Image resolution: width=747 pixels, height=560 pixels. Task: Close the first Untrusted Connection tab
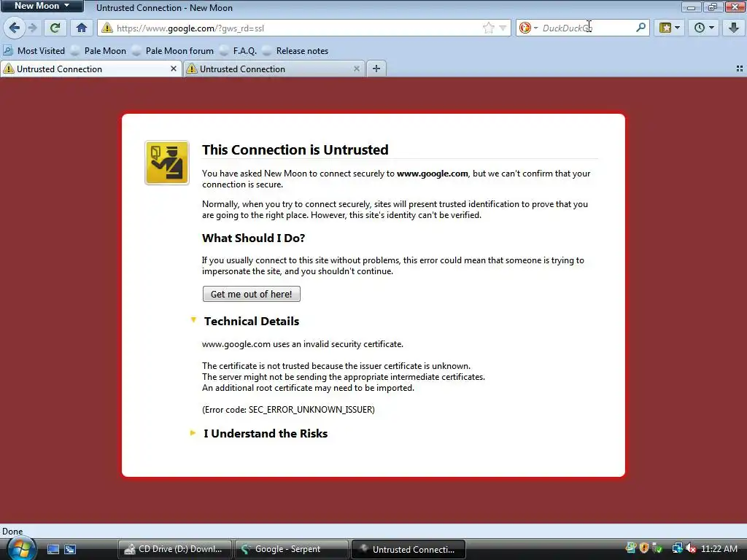click(174, 69)
